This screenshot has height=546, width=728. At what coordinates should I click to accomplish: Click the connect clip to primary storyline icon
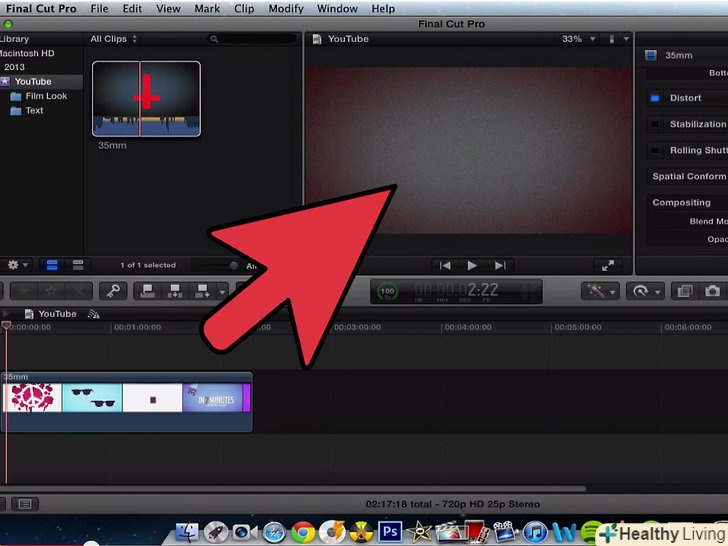click(148, 291)
